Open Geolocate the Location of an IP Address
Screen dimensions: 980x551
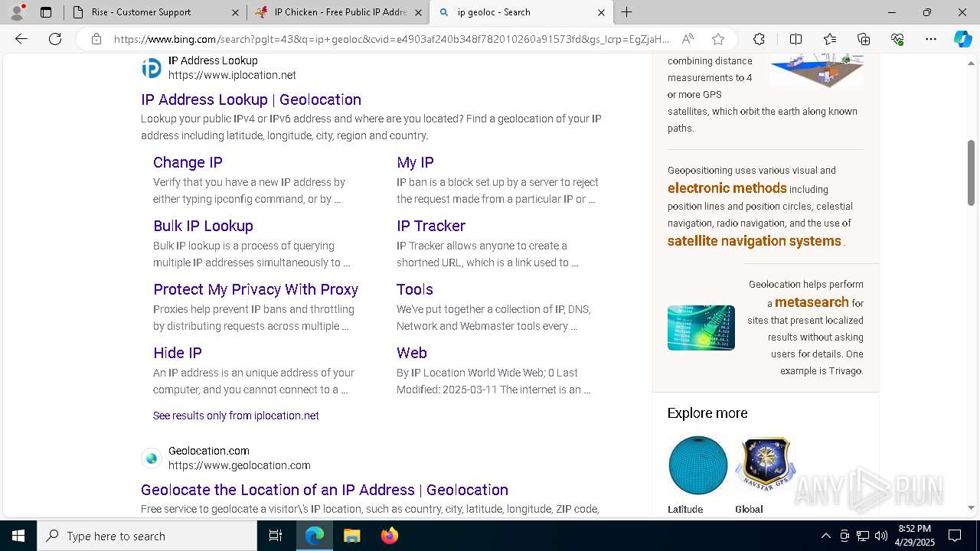coord(325,490)
